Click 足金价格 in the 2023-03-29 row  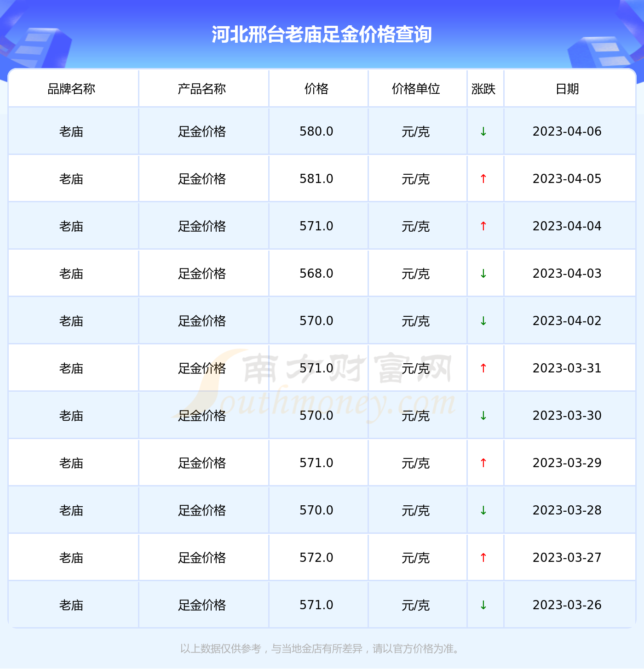(202, 463)
